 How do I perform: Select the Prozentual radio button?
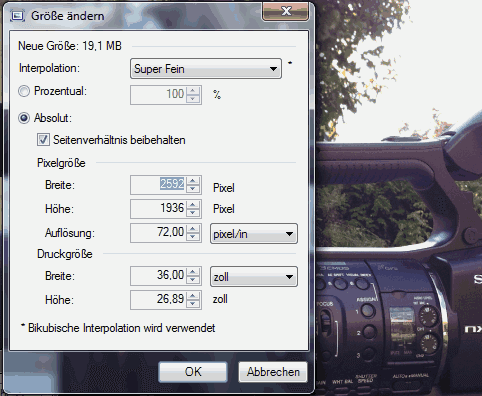tap(24, 91)
